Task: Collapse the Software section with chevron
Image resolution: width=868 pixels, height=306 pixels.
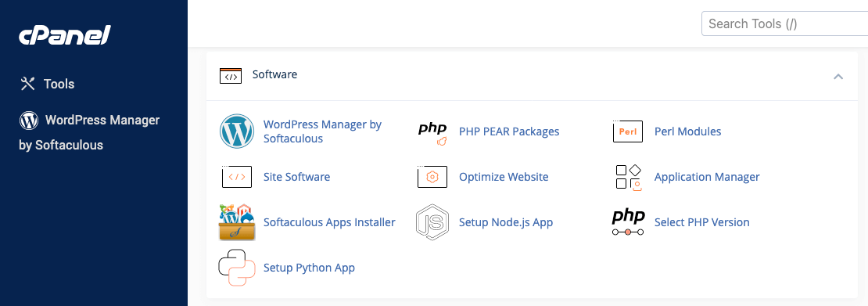Action: 838,77
